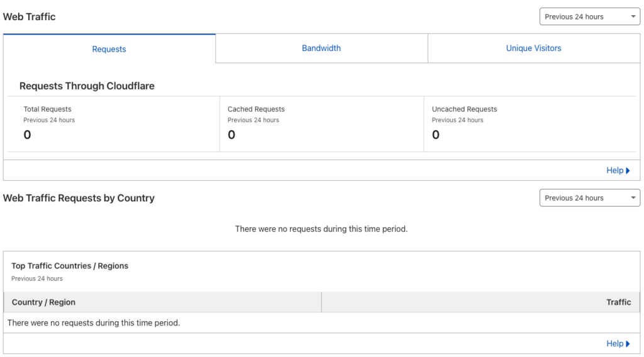Click the Traffic column header
Screen dimensions: 644x357
point(480,302)
